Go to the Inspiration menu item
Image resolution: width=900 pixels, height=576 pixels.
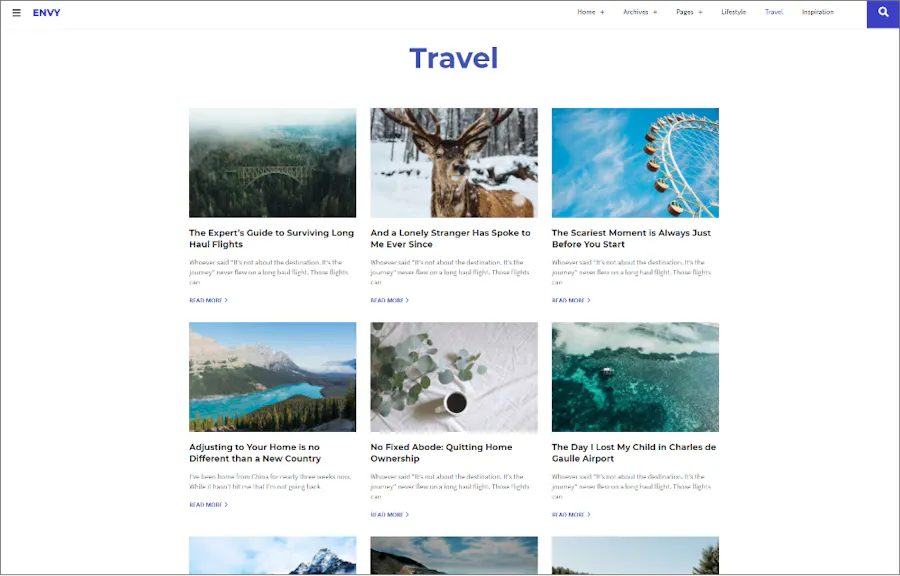818,12
